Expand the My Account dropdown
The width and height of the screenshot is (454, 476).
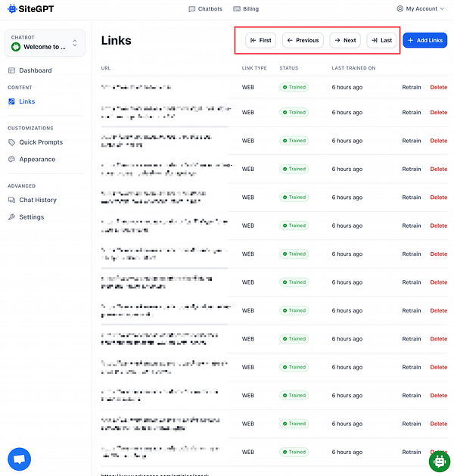click(420, 9)
